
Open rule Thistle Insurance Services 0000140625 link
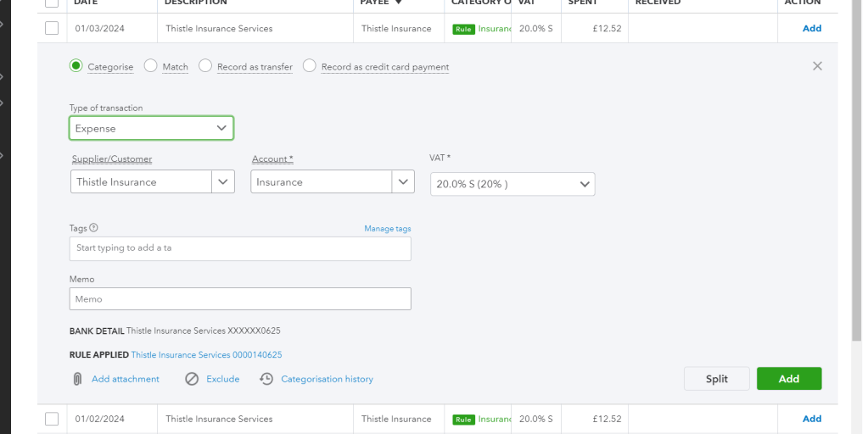(206, 355)
